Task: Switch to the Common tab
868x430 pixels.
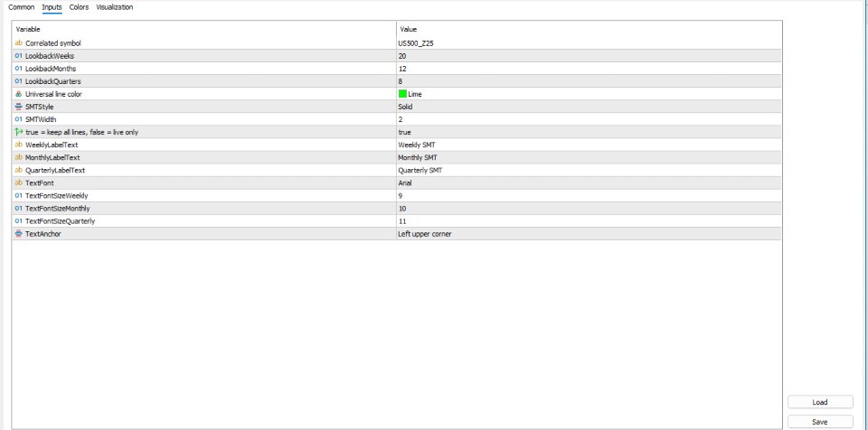Action: [22, 7]
